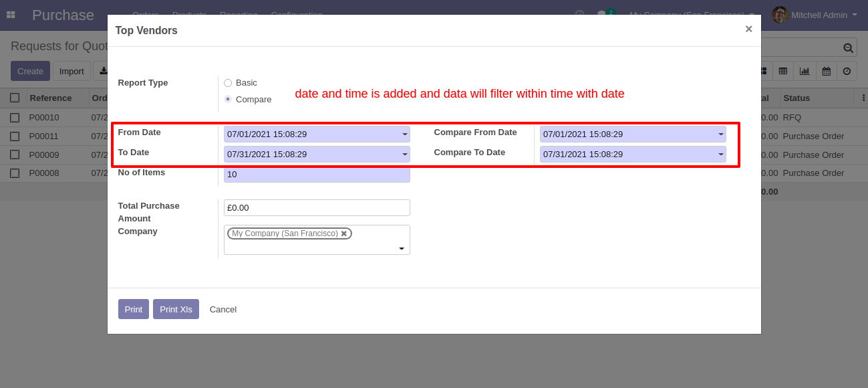Click the No of Items field
Image resolution: width=868 pixels, height=388 pixels.
click(317, 175)
